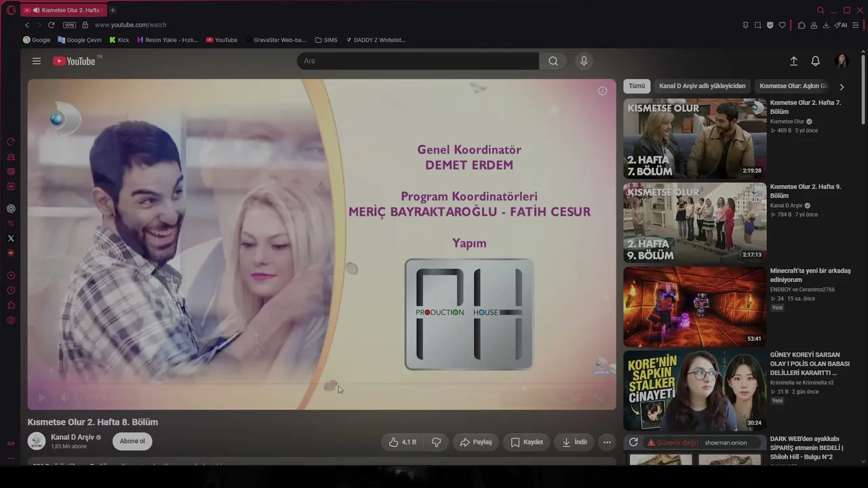Share video with Paylaş button
The width and height of the screenshot is (868, 488).
tap(476, 442)
